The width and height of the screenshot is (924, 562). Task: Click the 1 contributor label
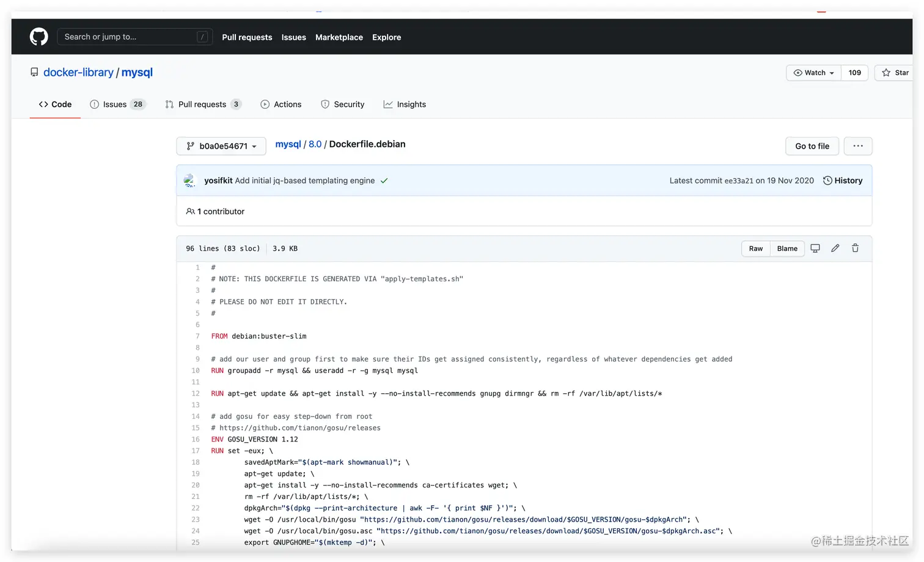tap(215, 212)
